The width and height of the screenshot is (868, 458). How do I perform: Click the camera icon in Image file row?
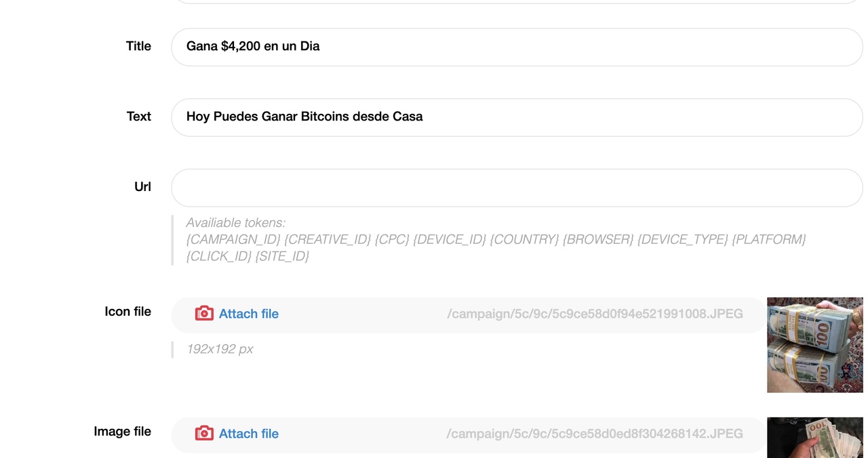coord(204,434)
